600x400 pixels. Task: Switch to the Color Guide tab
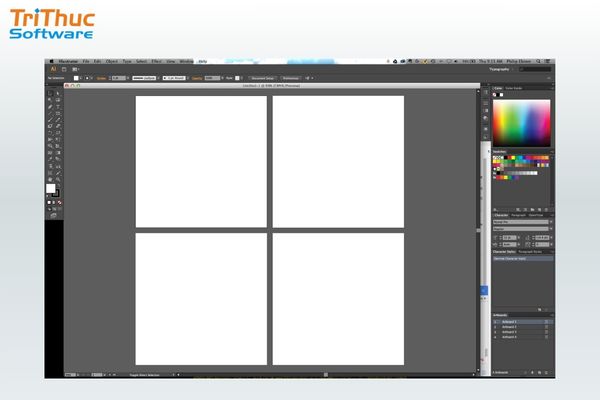coord(514,88)
